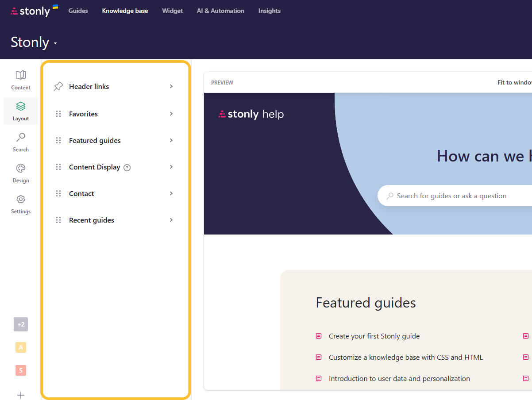Click the magnifier icon in the preview search bar

(390, 196)
